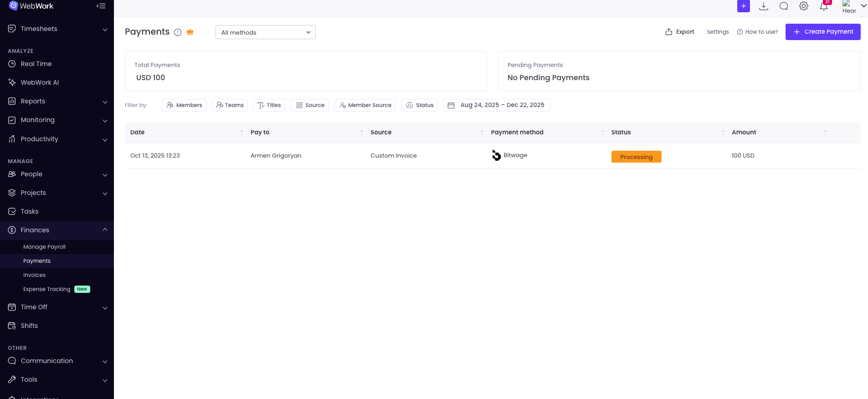Collapse the sidebar with the menu icon
Screen dimensions: 868x399
pyautogui.click(x=101, y=6)
